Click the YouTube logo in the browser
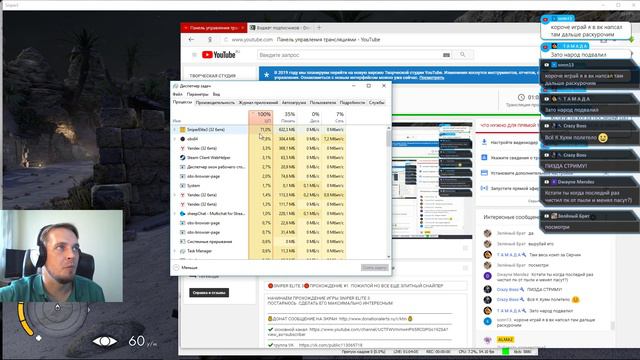The width and height of the screenshot is (640, 360). pos(219,55)
